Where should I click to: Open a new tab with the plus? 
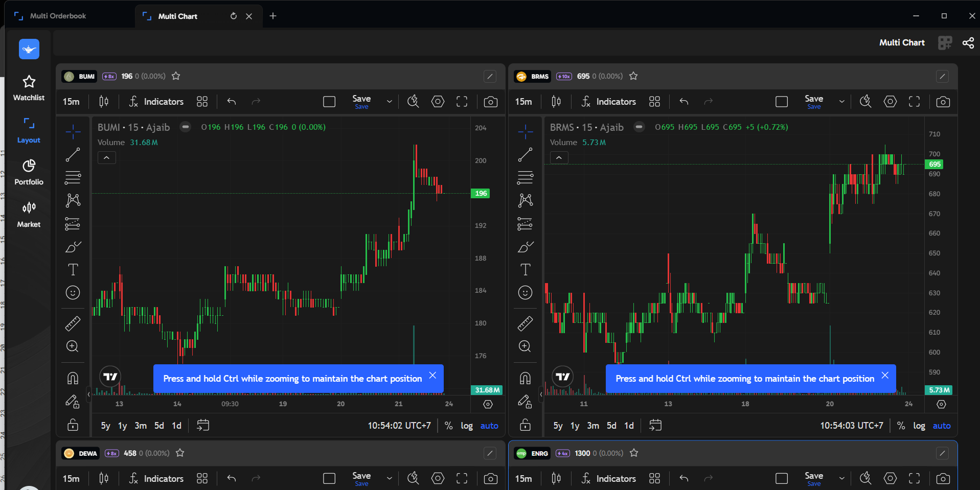click(273, 16)
